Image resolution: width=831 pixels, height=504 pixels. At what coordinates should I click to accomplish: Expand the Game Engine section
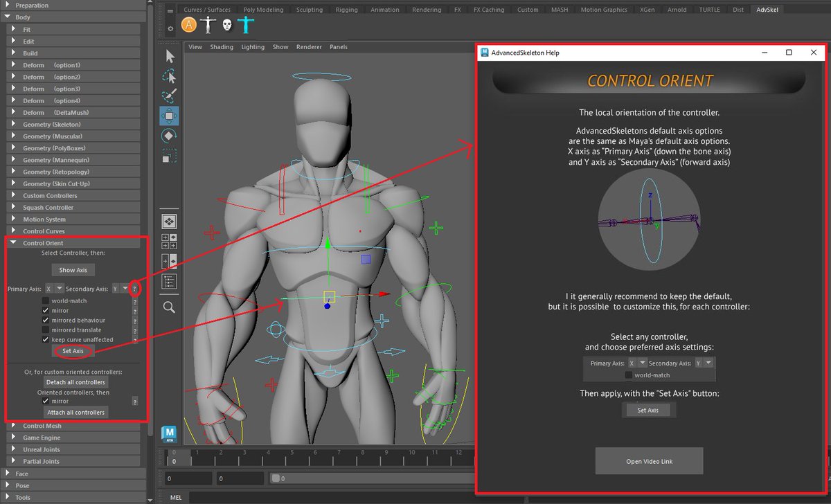pyautogui.click(x=73, y=438)
